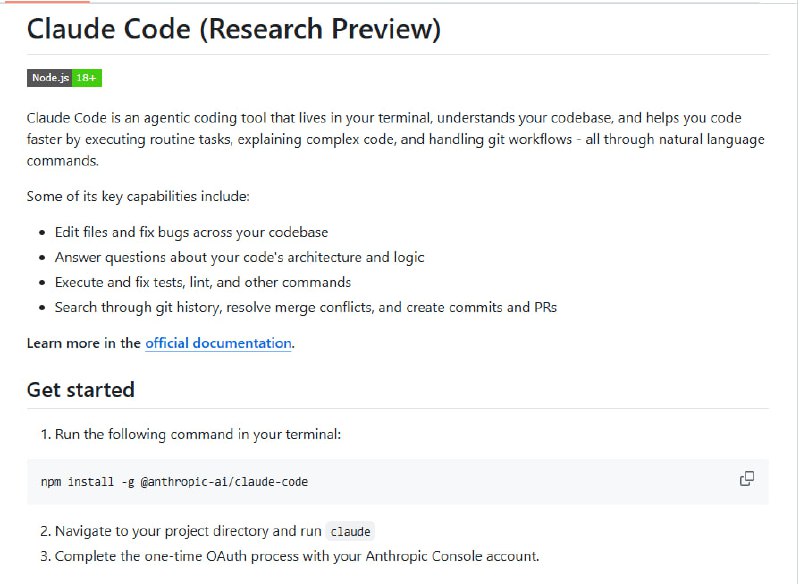Click the Get started section heading
Screen dimensions: 800x584
click(x=80, y=389)
